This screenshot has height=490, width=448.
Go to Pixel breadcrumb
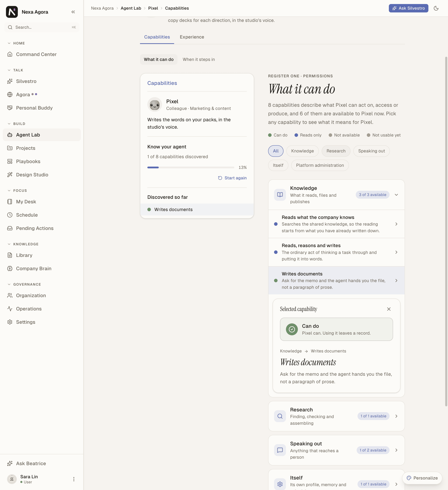(153, 8)
